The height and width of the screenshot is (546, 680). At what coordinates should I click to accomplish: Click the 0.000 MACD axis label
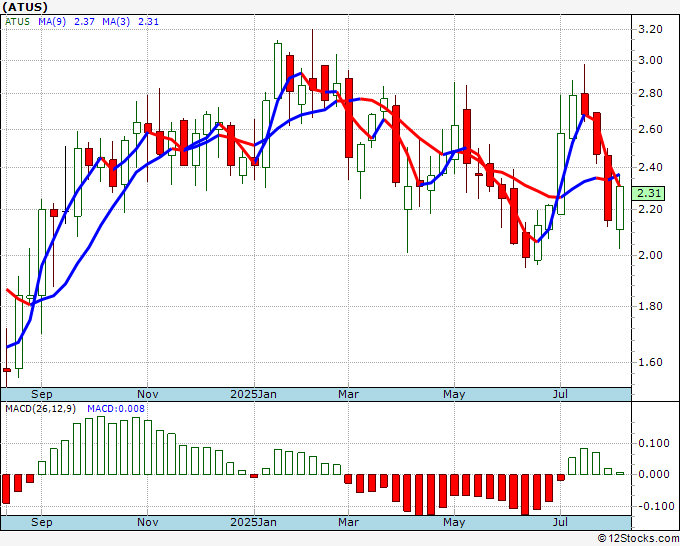click(654, 474)
